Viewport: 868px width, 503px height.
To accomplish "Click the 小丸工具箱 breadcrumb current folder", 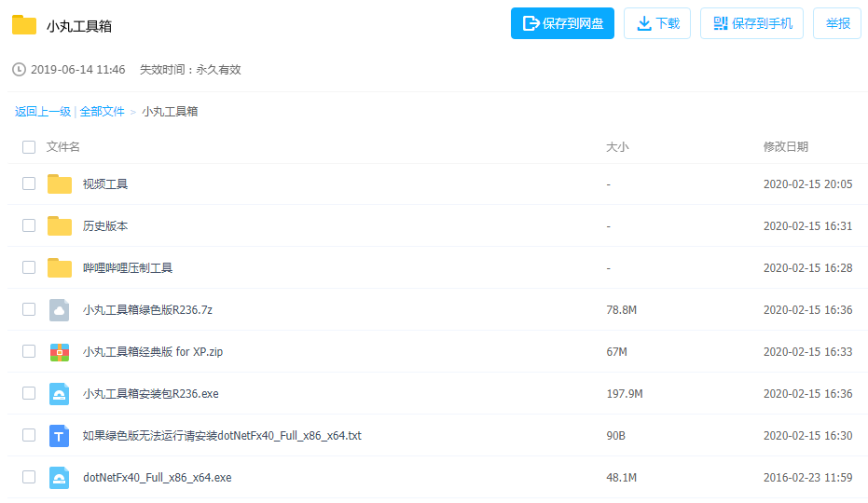I will pos(170,112).
